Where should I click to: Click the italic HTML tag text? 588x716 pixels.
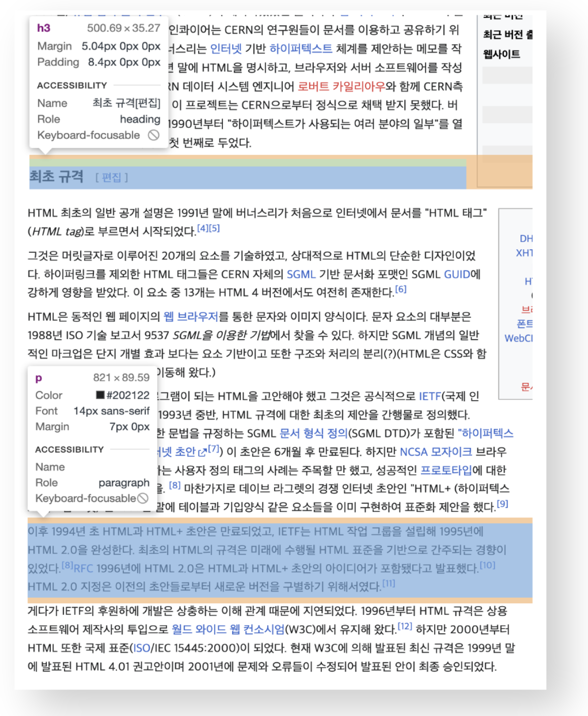[57, 232]
